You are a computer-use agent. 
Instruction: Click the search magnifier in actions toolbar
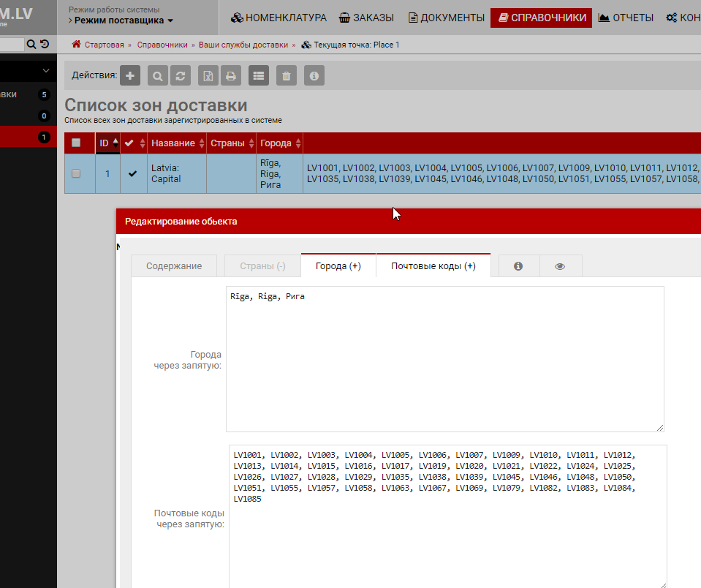pyautogui.click(x=158, y=75)
